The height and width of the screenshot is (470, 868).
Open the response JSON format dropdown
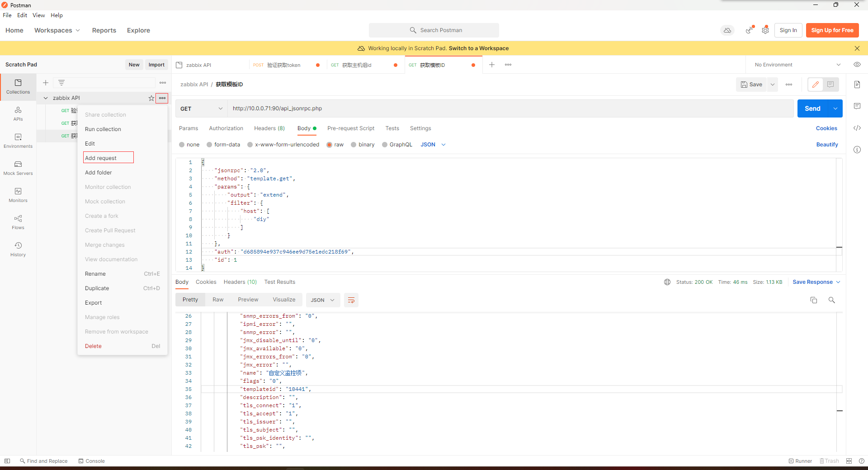(323, 300)
